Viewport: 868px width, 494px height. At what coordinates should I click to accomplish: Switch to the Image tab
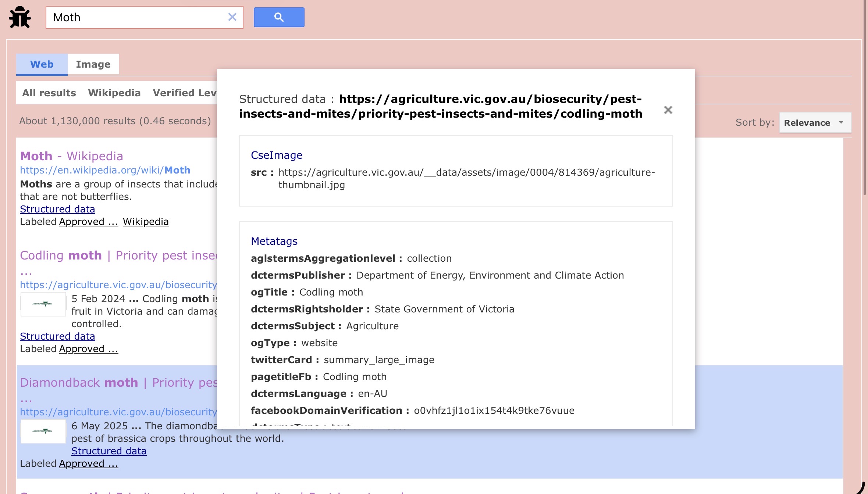(93, 64)
